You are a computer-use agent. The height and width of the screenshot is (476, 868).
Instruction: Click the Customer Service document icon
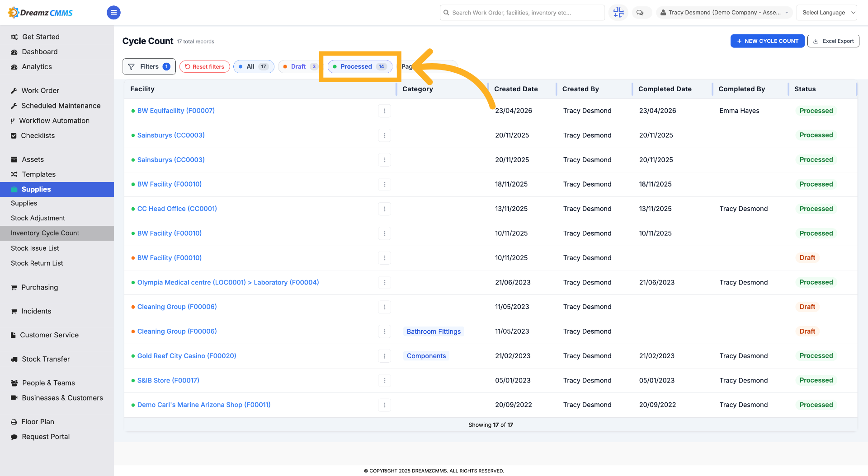(x=13, y=335)
